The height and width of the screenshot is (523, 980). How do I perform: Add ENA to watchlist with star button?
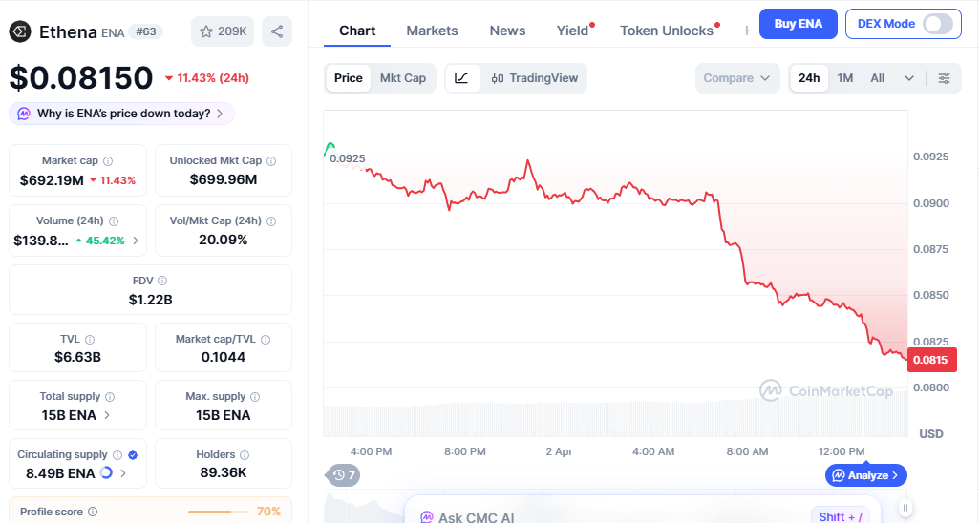(223, 31)
